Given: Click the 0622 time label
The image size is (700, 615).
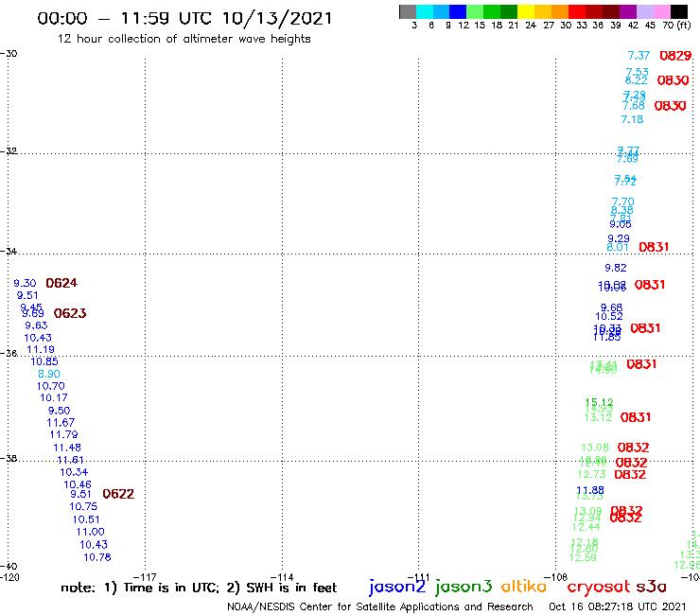Looking at the screenshot, I should click(118, 494).
